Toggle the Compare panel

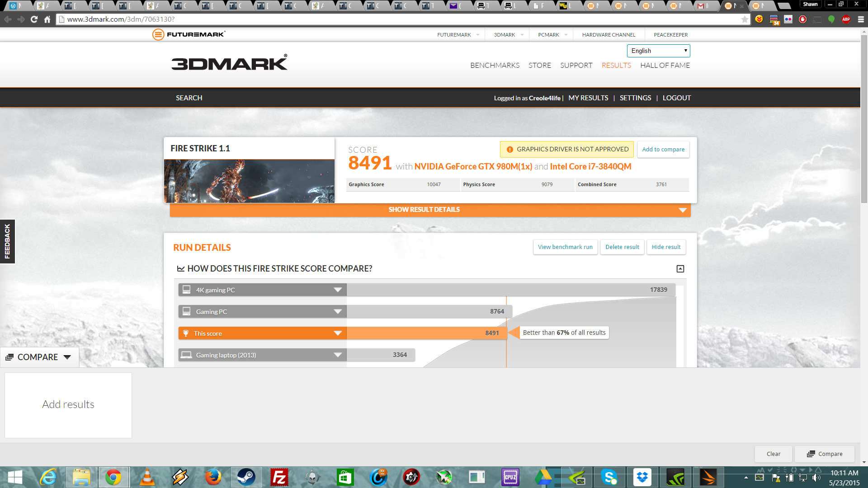39,357
